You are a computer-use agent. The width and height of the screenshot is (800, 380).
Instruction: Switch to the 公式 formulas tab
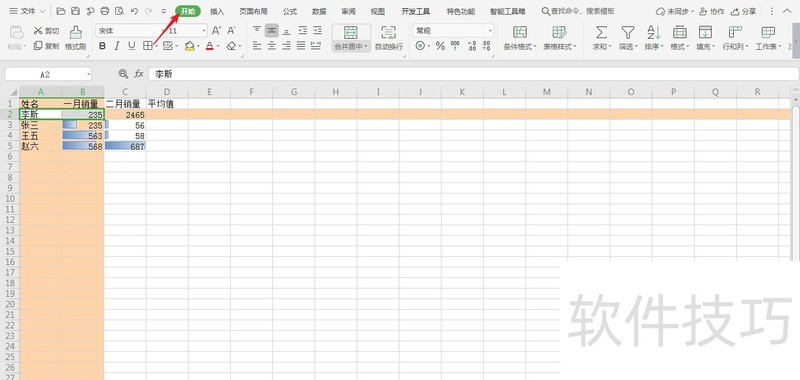290,11
